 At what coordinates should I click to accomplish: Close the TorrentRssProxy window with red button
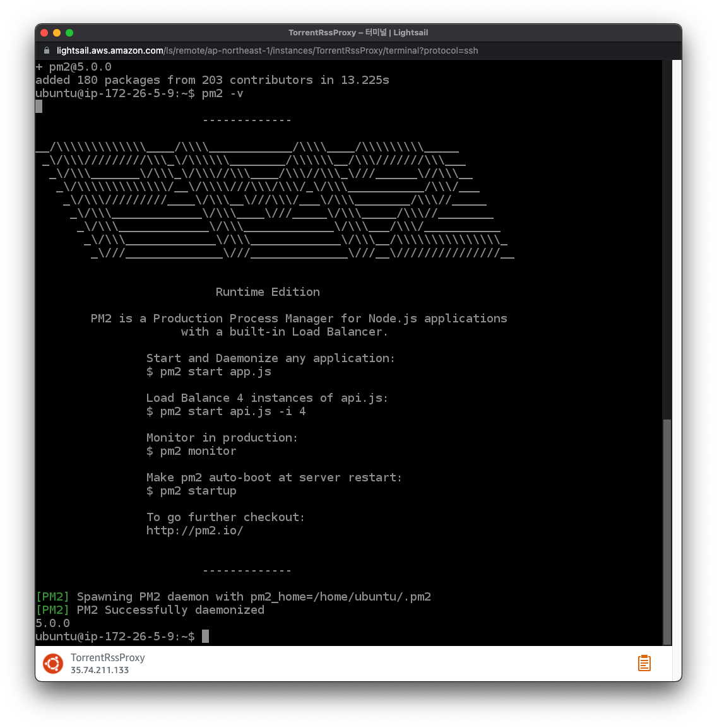[45, 33]
